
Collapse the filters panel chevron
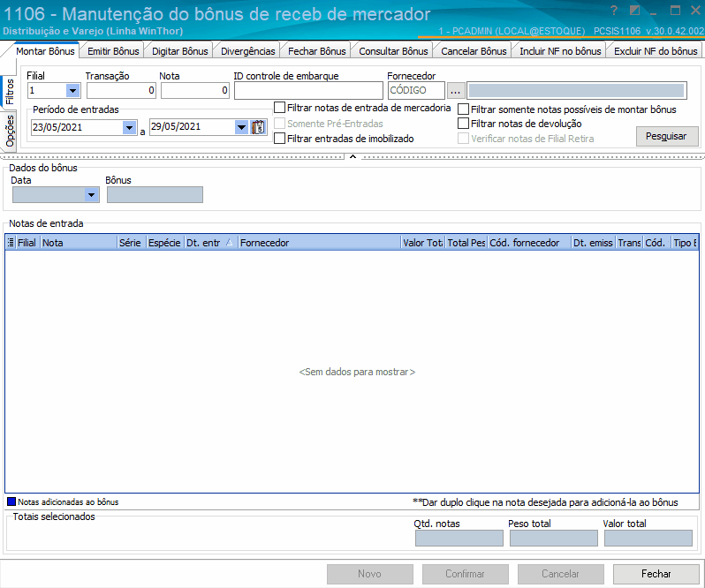353,156
